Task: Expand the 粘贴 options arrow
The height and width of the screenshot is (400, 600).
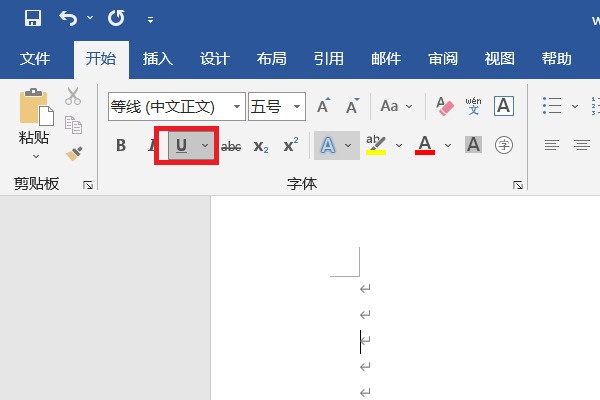Action: click(x=36, y=156)
